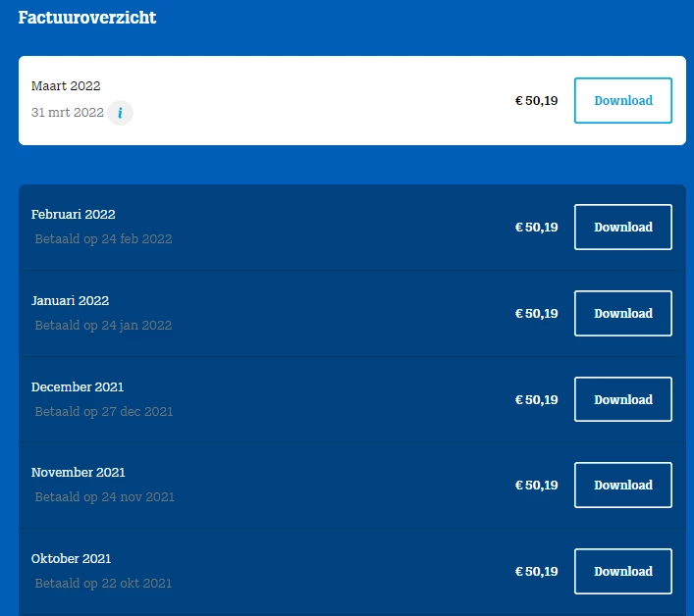Download the Oktober 2021 invoice
This screenshot has height=616, width=694.
coord(623,571)
